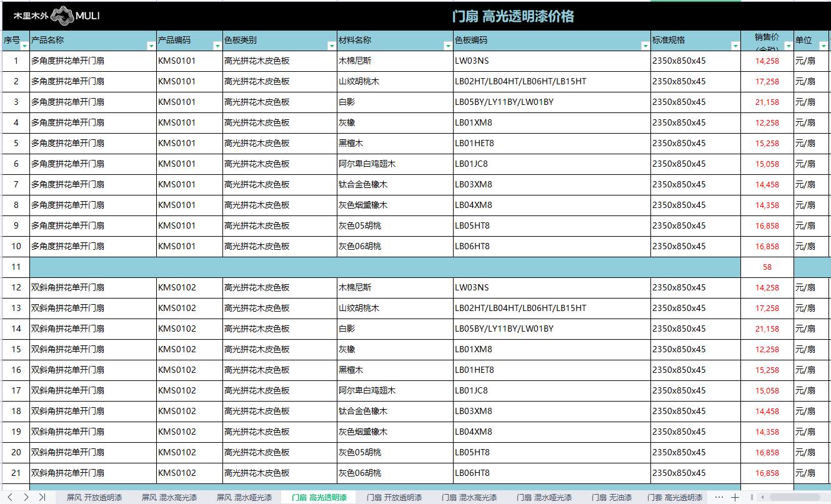Switch to the 屏风 混水哑光漆 sheet tab
Screen dimensions: 831x504
244,498
